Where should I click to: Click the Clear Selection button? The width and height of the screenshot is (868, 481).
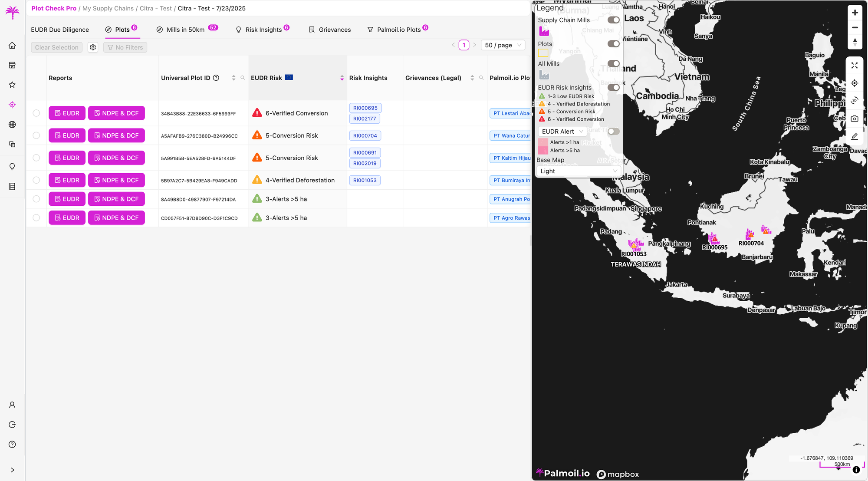(56, 47)
